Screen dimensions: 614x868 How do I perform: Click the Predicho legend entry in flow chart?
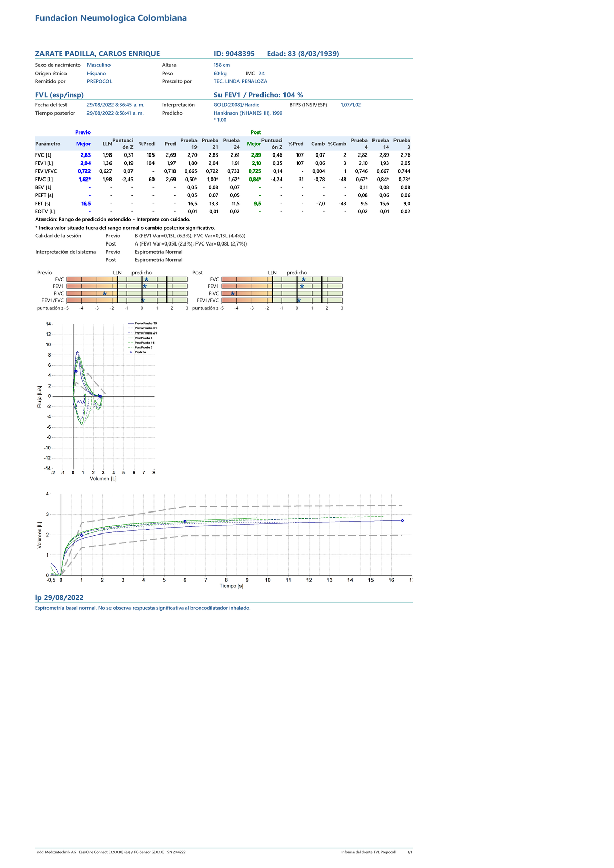click(140, 352)
